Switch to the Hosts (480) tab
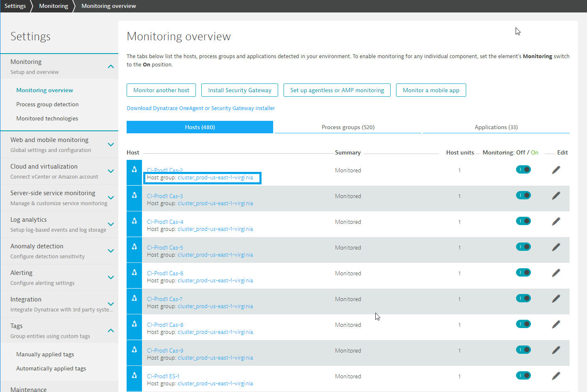The width and height of the screenshot is (587, 392). 200,127
